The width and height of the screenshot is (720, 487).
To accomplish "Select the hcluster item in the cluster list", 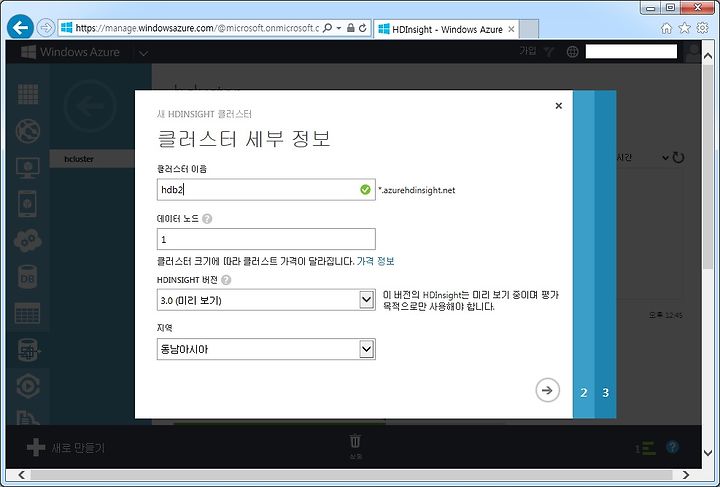I will pyautogui.click(x=92, y=159).
